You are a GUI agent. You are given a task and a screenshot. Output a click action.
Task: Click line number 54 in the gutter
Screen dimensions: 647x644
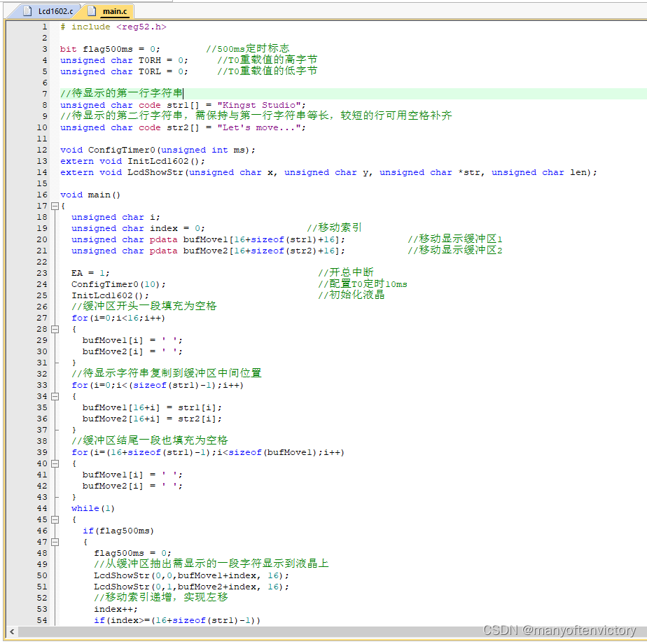(x=42, y=620)
